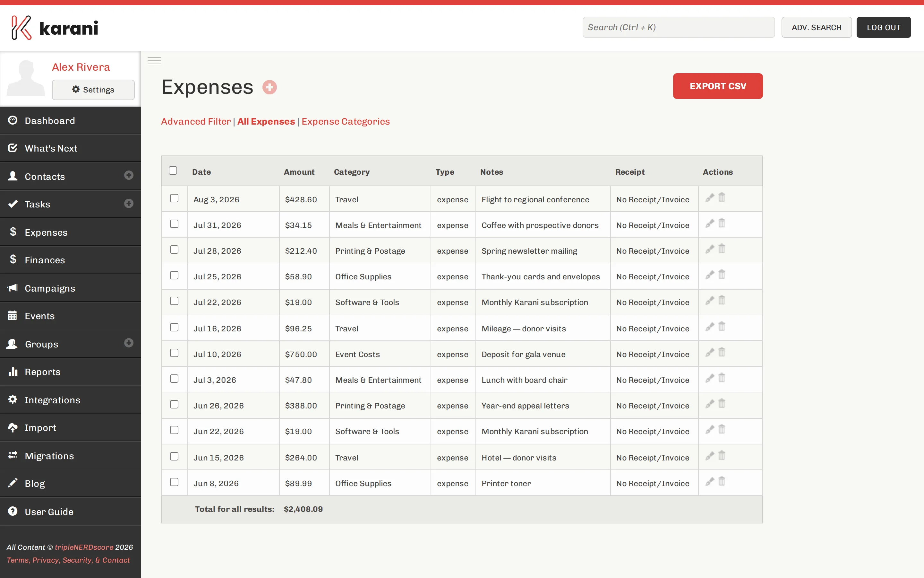Check the Jul 16, 2026 expense row
The image size is (924, 578).
[x=174, y=327]
